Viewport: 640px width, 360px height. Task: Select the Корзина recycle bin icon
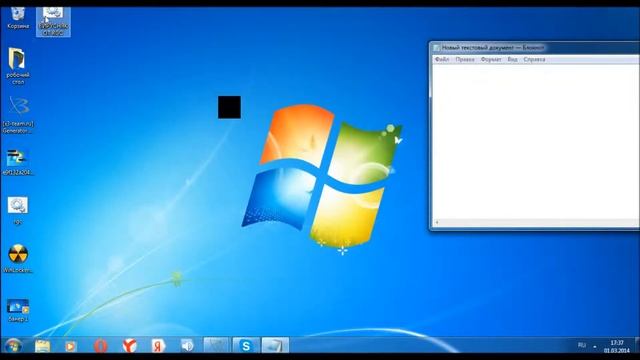pos(18,18)
